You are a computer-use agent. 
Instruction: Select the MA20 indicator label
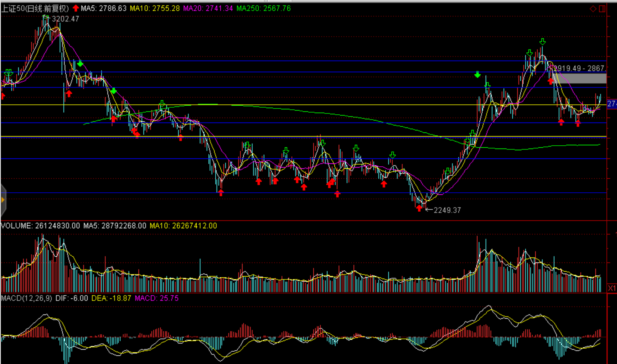coord(208,8)
